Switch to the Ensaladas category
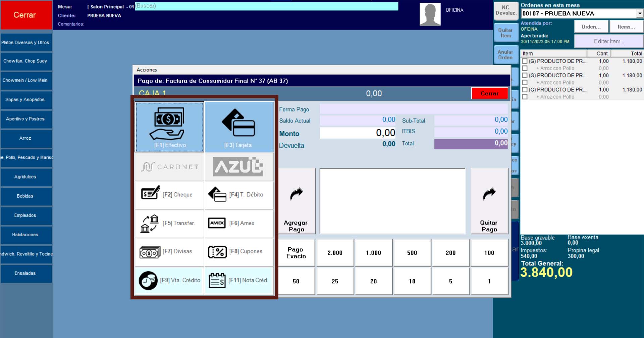644x338 pixels. 25,273
